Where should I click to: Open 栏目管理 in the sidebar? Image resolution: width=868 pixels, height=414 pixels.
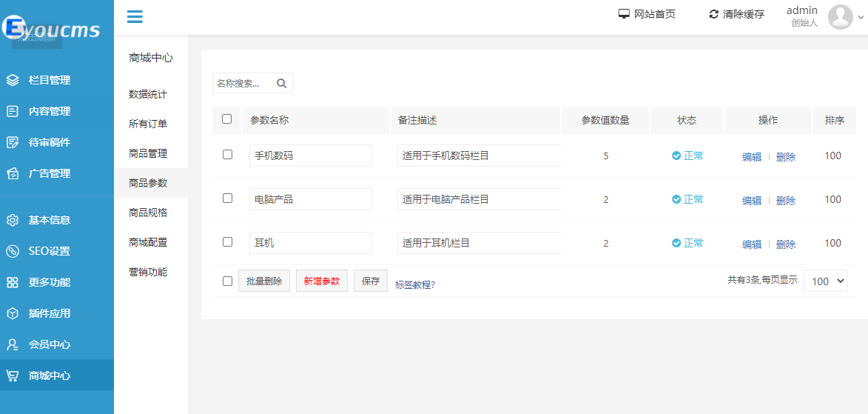(57, 80)
